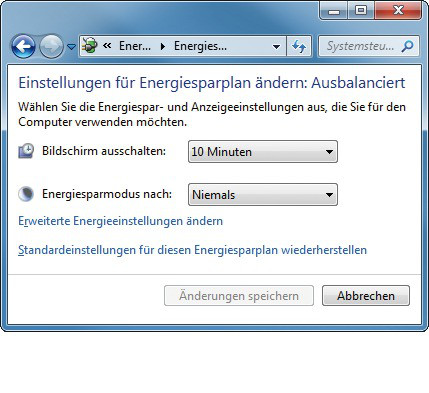Open the address bar history dropdown

[x=276, y=46]
